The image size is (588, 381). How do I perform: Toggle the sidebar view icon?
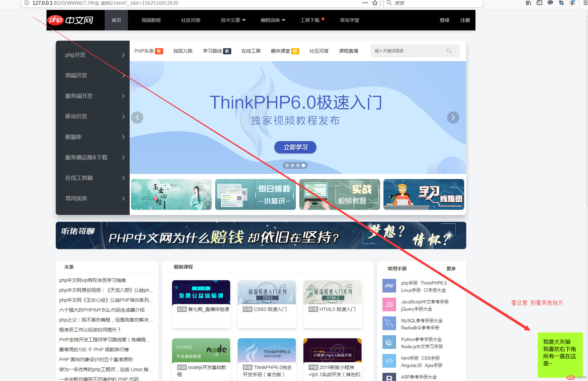click(x=539, y=3)
